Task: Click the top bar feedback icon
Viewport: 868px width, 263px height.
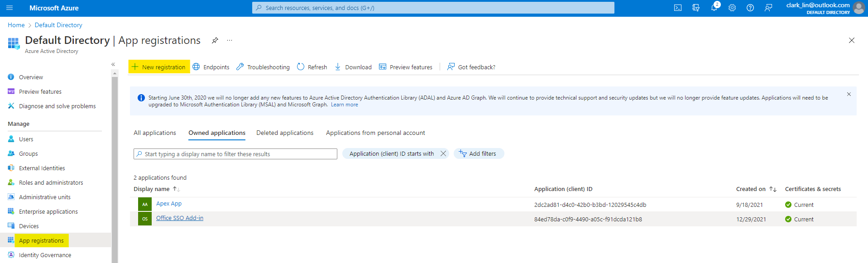Action: (768, 8)
